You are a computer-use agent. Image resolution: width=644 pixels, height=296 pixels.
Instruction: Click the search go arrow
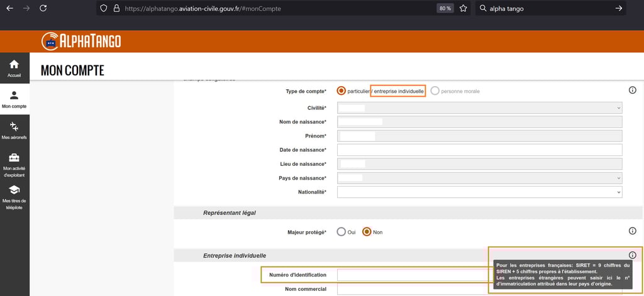[619, 8]
